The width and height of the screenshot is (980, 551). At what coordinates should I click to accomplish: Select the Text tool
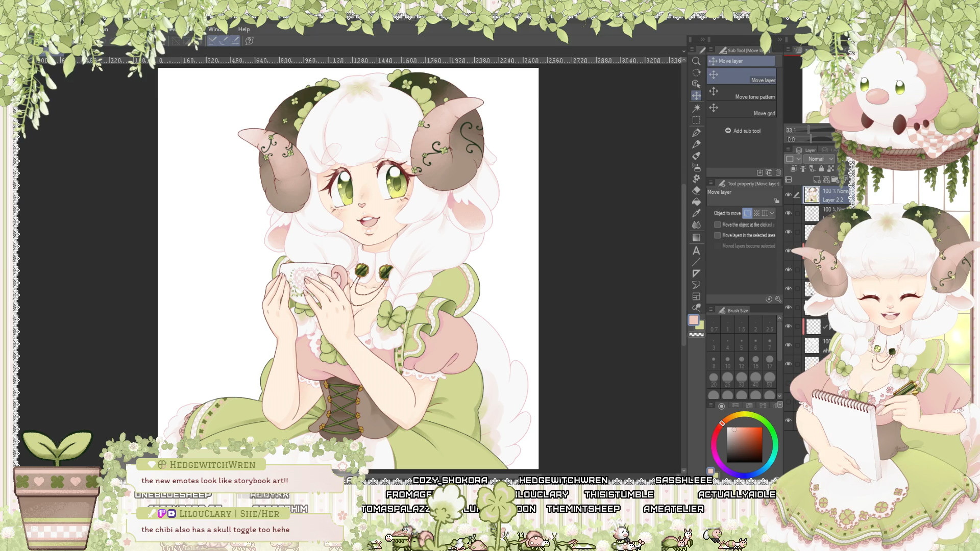pyautogui.click(x=696, y=250)
